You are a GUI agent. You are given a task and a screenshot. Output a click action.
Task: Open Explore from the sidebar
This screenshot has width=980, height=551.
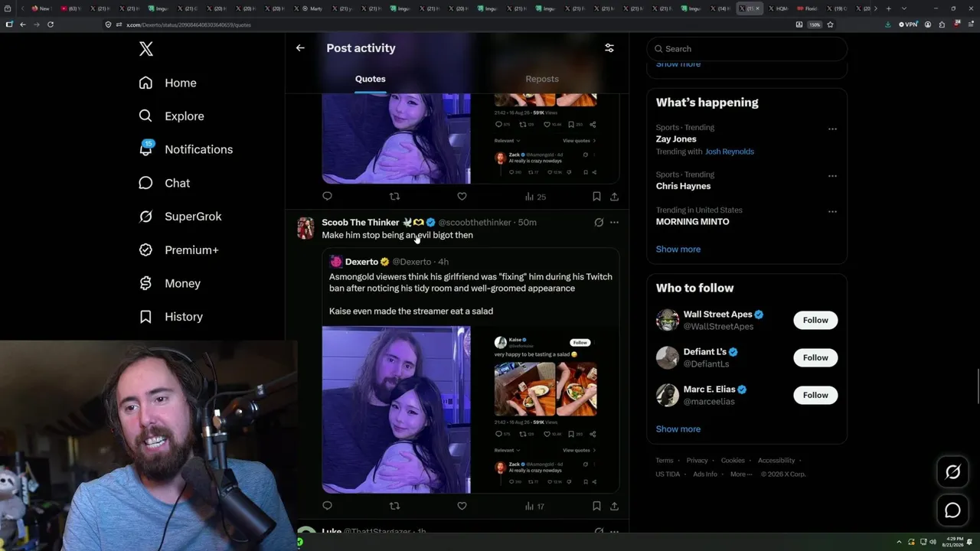click(171, 116)
